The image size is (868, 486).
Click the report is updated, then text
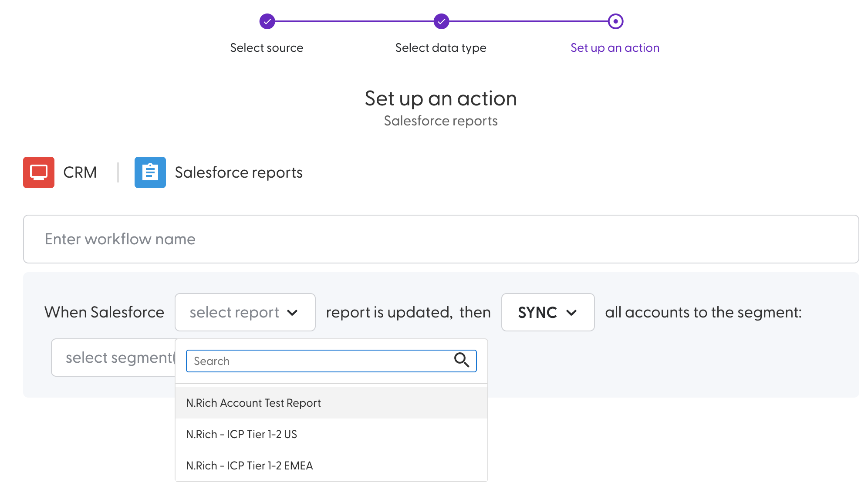[409, 312]
